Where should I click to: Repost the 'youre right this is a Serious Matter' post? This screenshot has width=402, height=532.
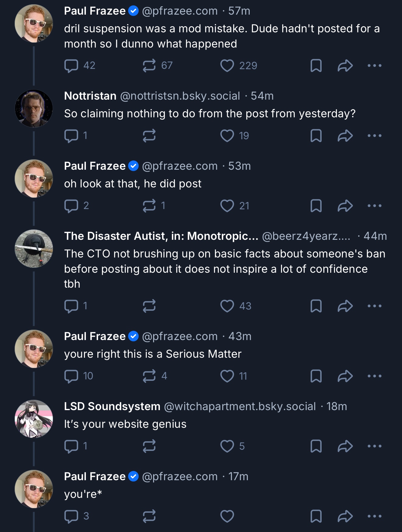[x=149, y=376]
